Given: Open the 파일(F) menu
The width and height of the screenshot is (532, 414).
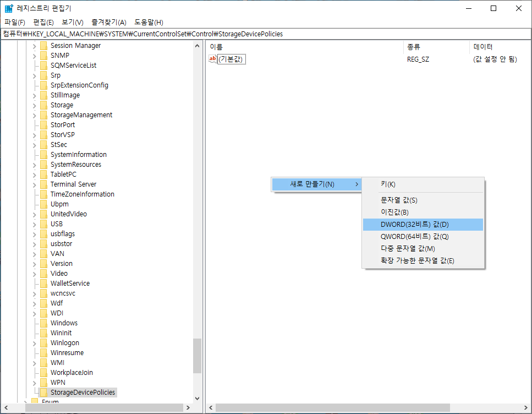Looking at the screenshot, I should click(15, 23).
